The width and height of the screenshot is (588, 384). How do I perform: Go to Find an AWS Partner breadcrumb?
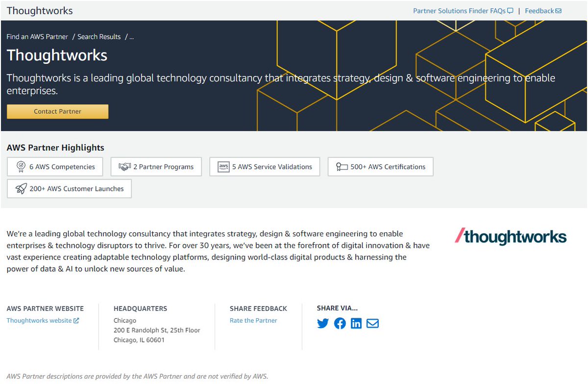[37, 37]
